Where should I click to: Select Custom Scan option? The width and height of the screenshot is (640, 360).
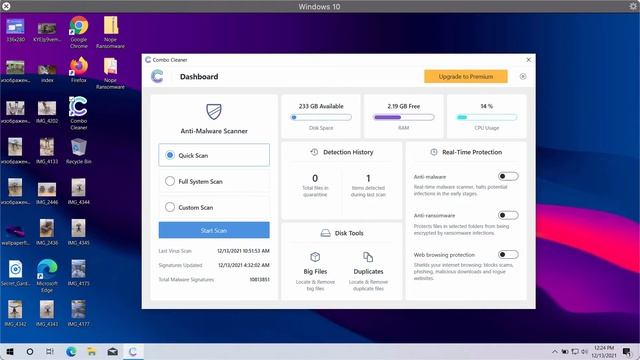(x=214, y=207)
